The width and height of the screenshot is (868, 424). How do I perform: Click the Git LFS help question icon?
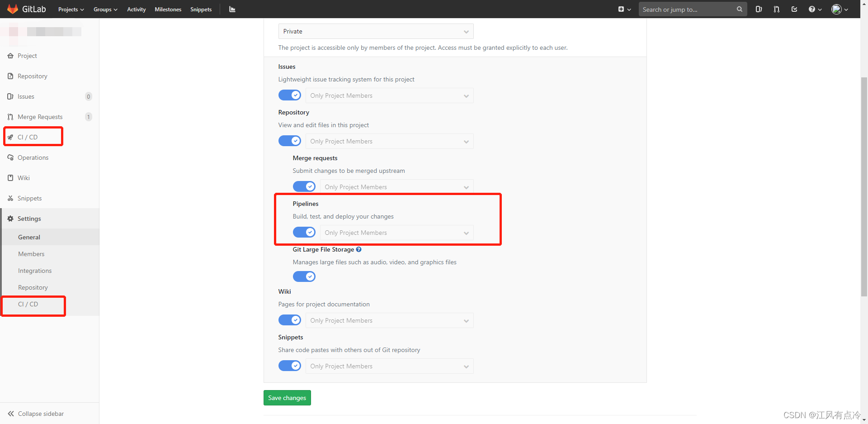click(359, 249)
